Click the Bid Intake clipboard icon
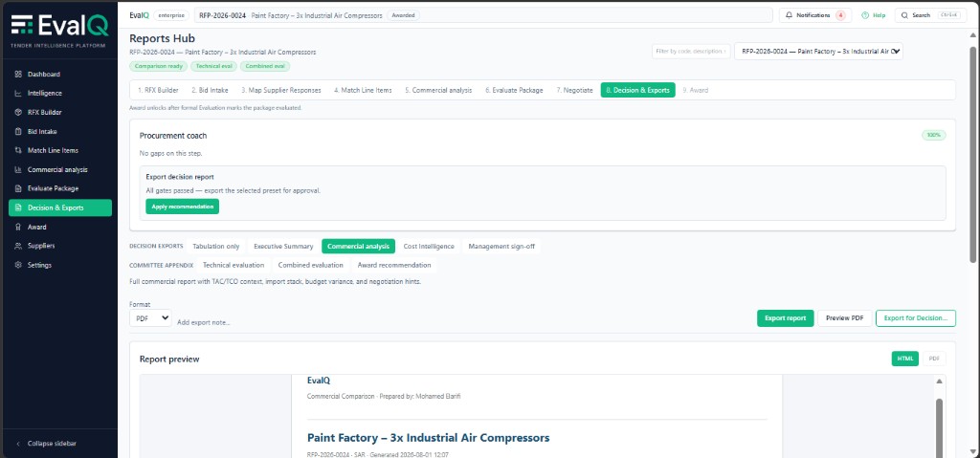This screenshot has height=458, width=980. click(18, 132)
